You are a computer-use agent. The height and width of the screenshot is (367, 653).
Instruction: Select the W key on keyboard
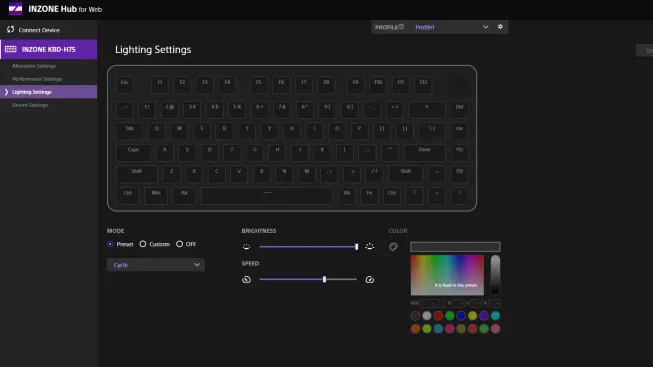click(x=179, y=130)
